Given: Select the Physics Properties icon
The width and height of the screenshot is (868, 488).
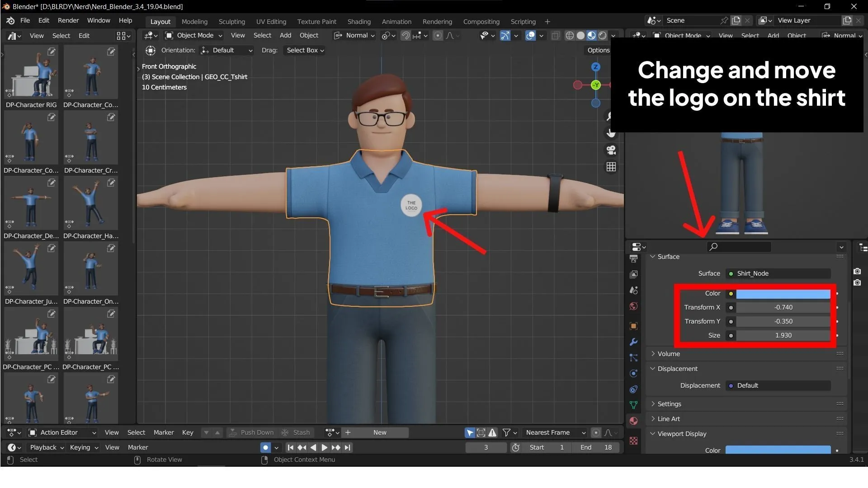Looking at the screenshot, I should 633,373.
